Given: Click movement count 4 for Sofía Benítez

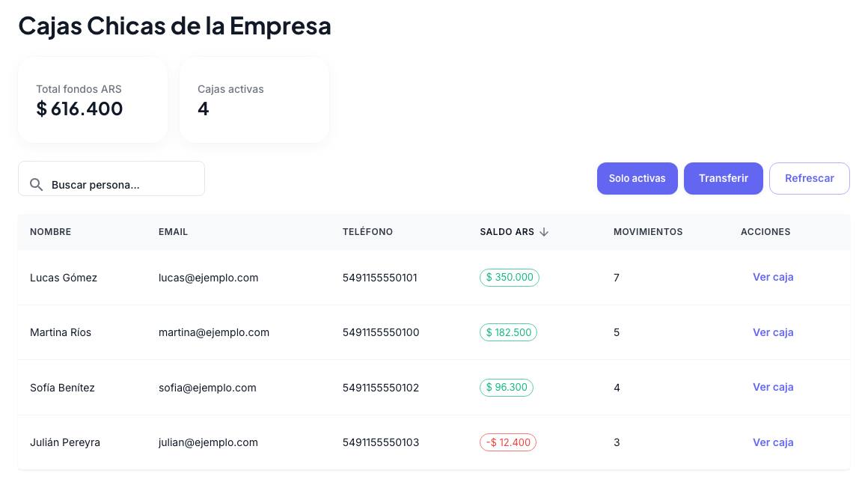Looking at the screenshot, I should pyautogui.click(x=617, y=388).
